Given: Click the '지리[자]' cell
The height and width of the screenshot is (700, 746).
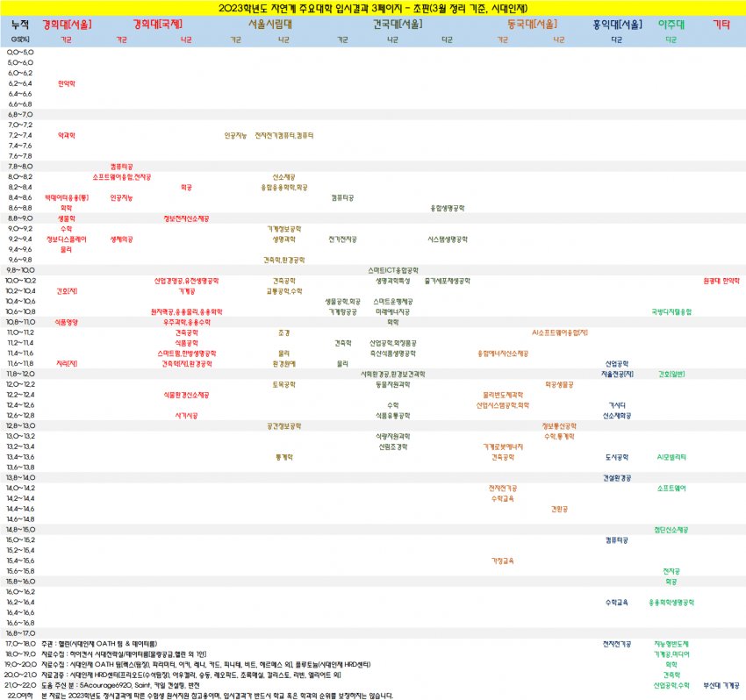Looking at the screenshot, I should 67,363.
